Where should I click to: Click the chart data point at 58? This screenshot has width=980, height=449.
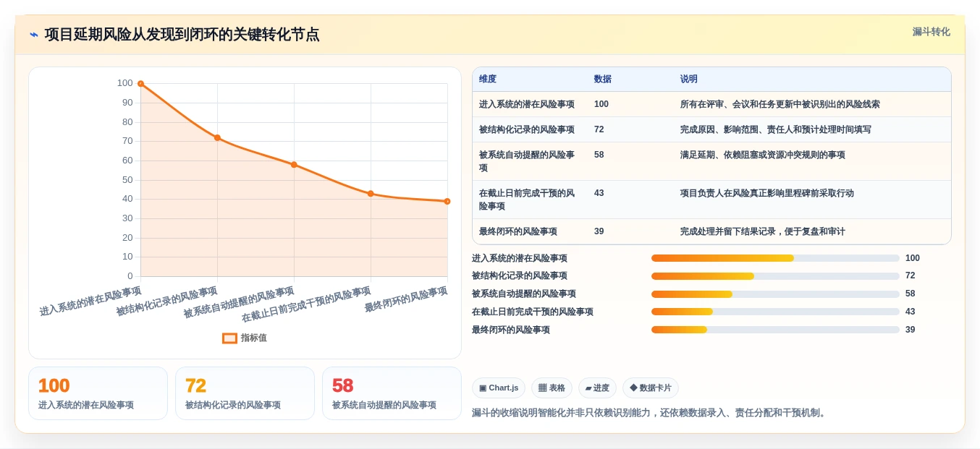tap(294, 165)
